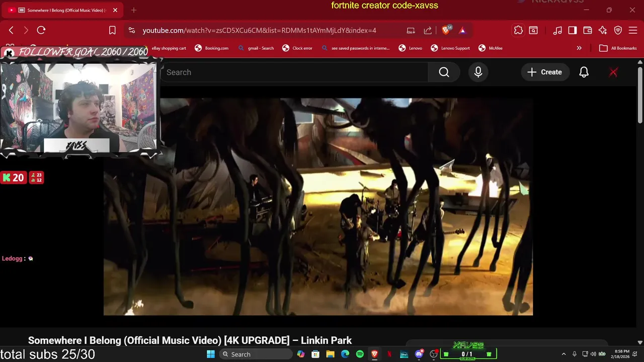Bookmark this page with the bookmark icon

[112, 30]
